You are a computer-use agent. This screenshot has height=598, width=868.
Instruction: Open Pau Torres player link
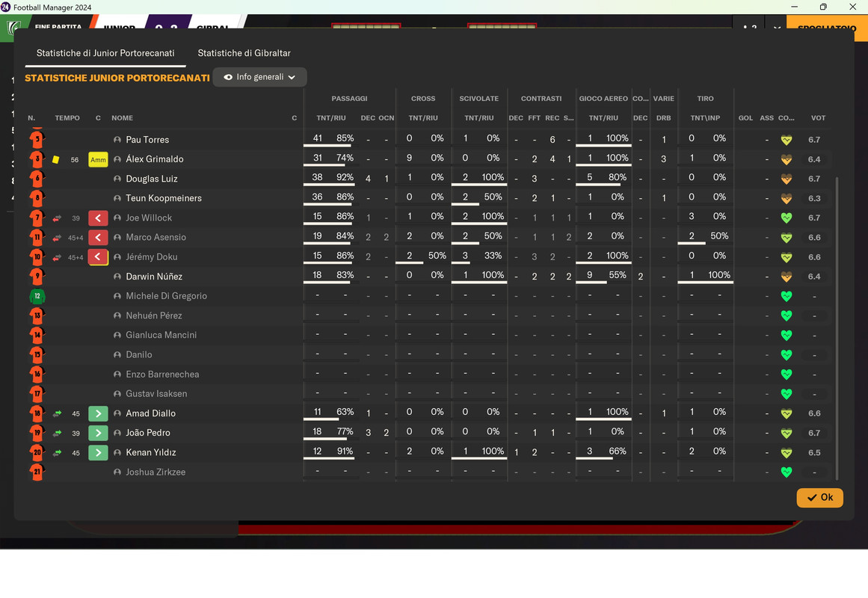(x=147, y=140)
